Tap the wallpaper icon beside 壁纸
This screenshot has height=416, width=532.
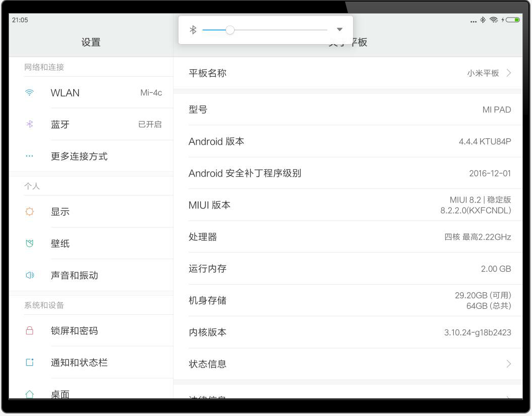pos(30,243)
